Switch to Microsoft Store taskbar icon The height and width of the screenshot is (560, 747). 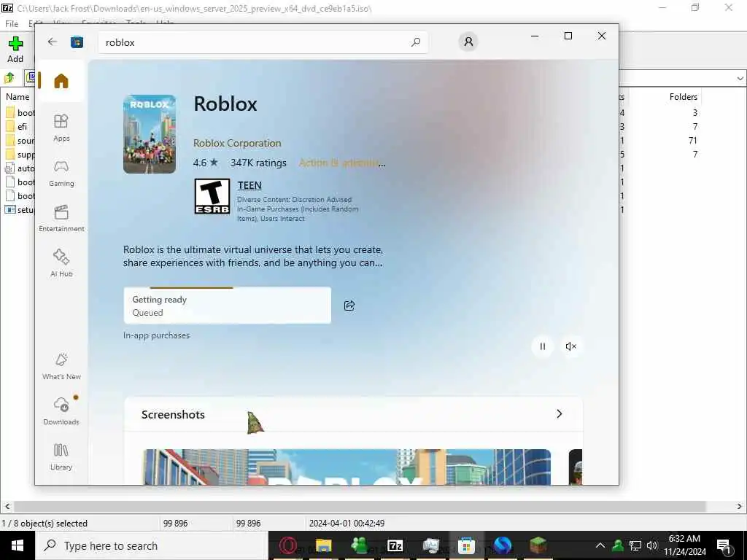tap(466, 545)
